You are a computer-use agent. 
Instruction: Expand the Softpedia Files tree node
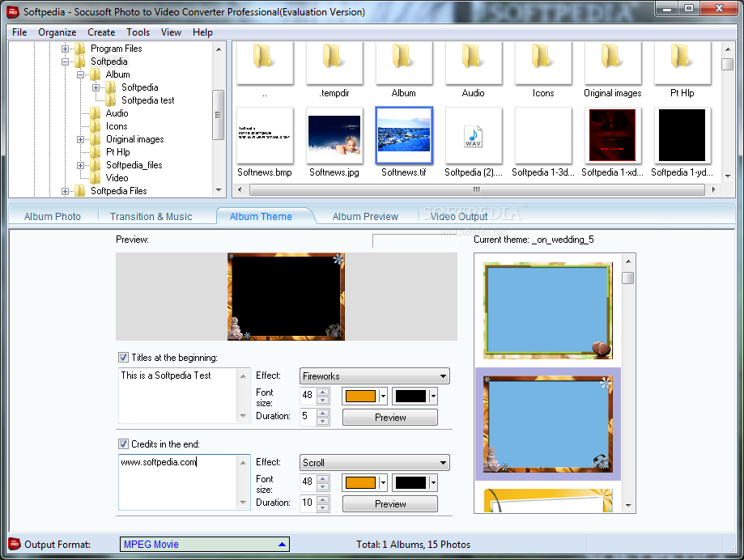(x=65, y=191)
